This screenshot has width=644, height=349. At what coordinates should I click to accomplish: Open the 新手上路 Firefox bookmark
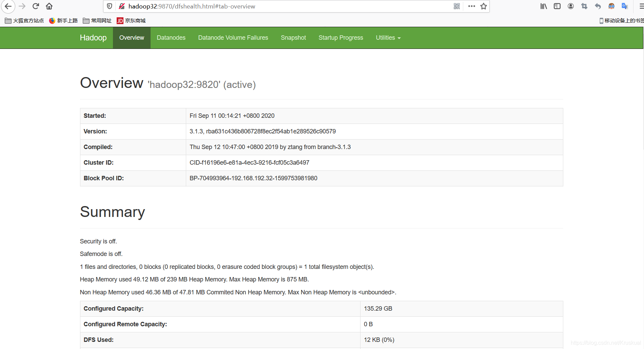pos(63,21)
